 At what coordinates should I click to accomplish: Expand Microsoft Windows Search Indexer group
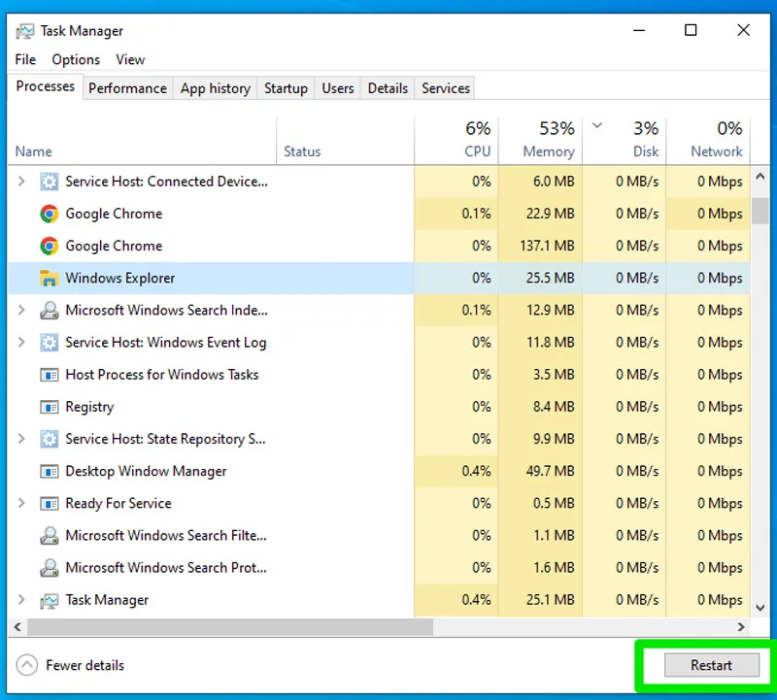tap(20, 310)
